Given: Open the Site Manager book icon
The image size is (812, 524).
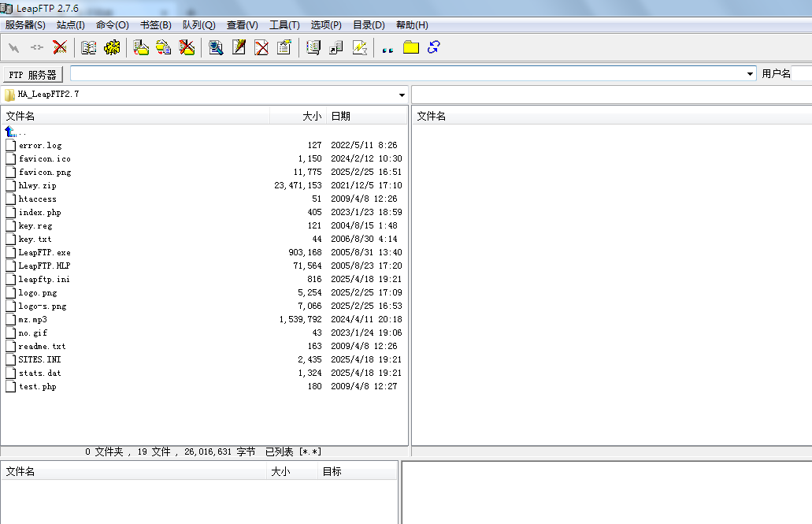Looking at the screenshot, I should tap(89, 47).
